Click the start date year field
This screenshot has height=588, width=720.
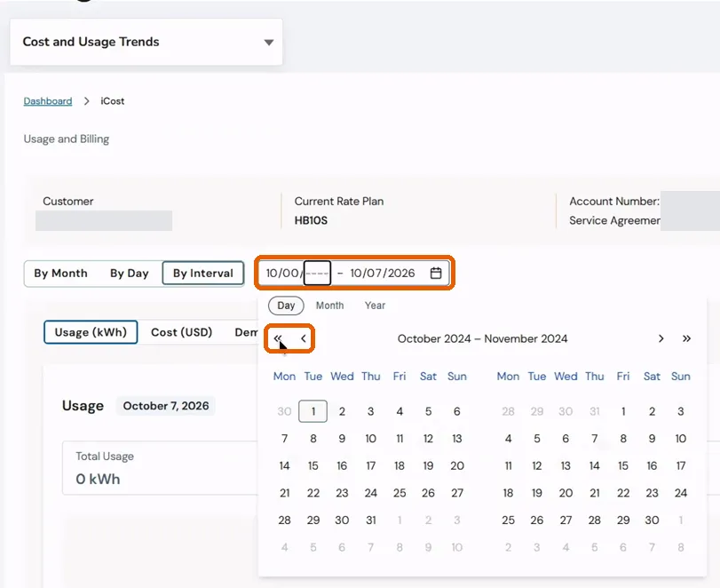(x=317, y=273)
